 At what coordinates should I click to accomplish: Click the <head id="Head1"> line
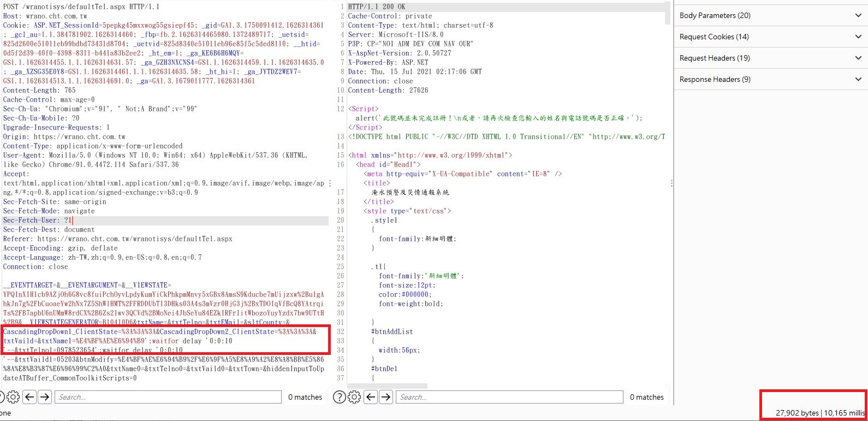pos(388,164)
